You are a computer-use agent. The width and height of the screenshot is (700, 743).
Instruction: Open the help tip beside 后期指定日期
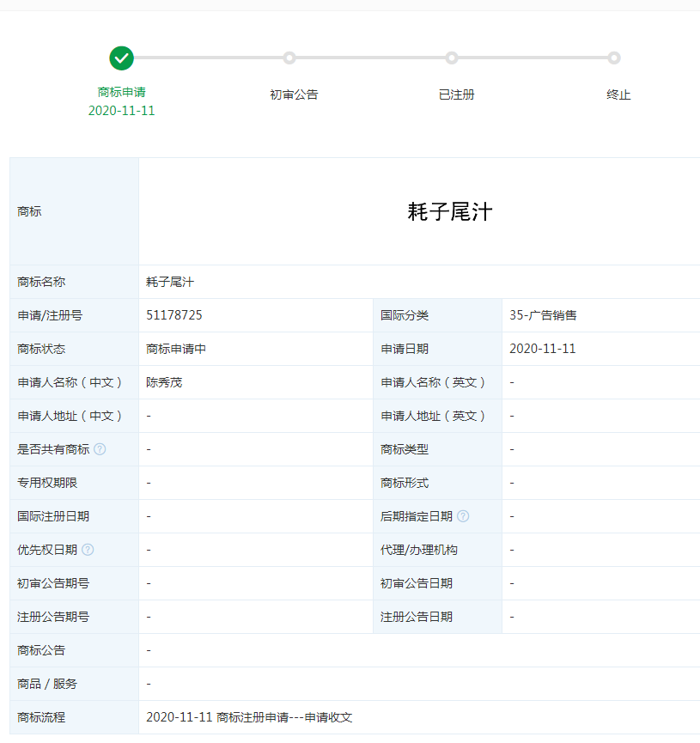(464, 516)
